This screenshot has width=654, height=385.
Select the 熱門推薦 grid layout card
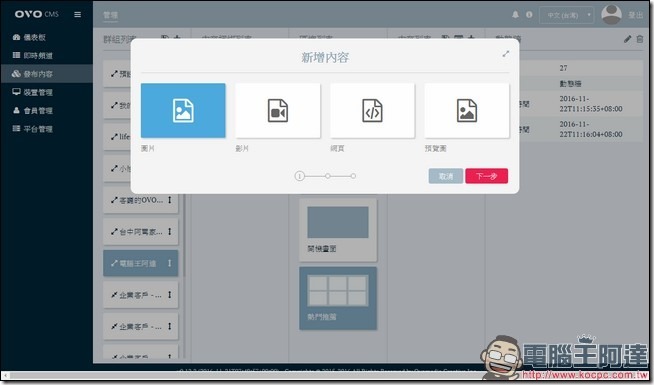point(338,298)
